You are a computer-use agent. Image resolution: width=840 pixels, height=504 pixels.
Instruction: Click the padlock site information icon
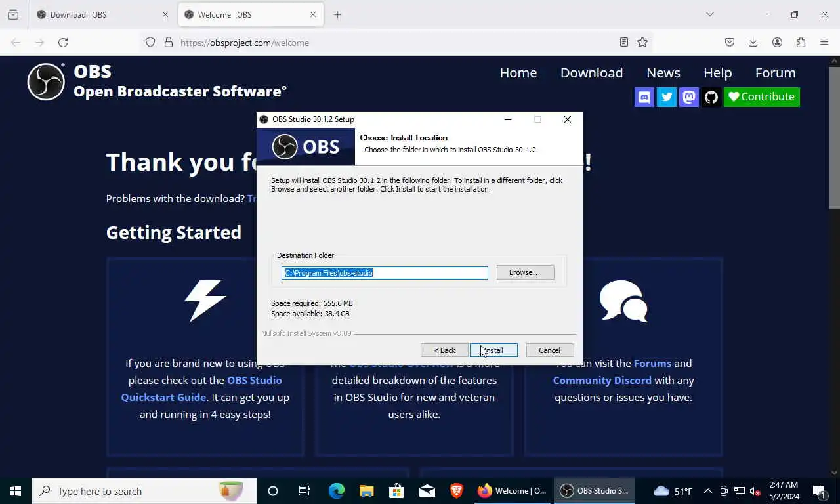[x=169, y=43]
